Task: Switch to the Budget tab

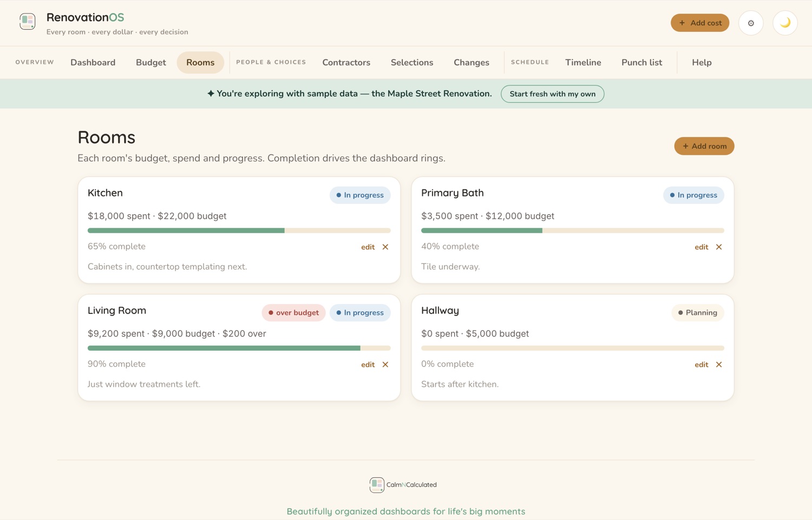Action: click(151, 62)
